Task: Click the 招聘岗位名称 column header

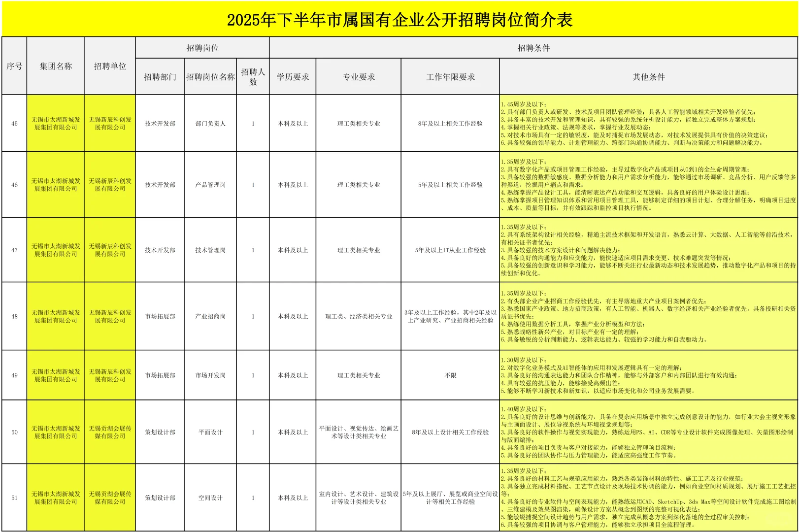Action: point(210,77)
